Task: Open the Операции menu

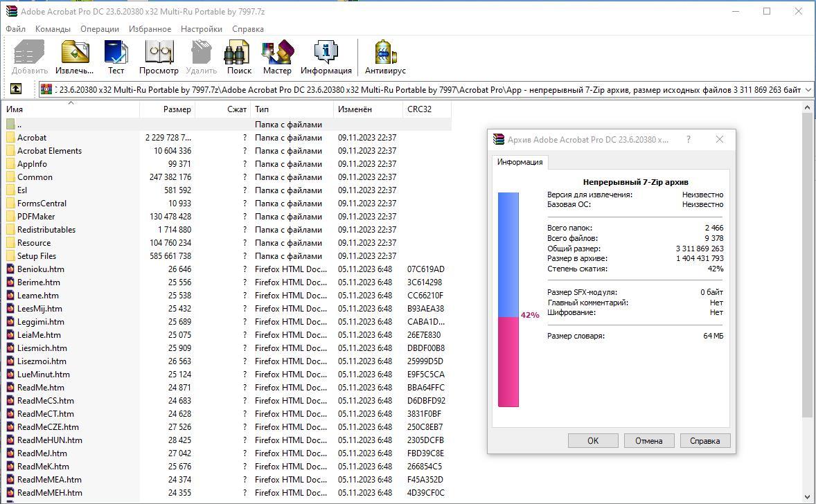Action: (x=99, y=29)
